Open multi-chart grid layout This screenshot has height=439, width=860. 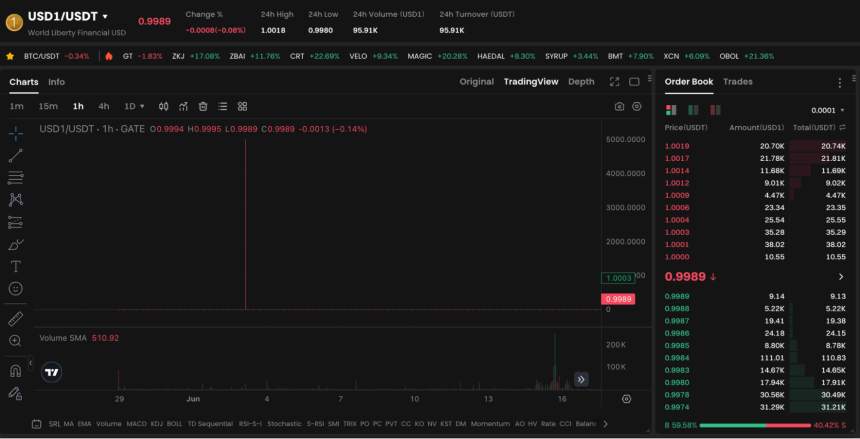coord(242,106)
